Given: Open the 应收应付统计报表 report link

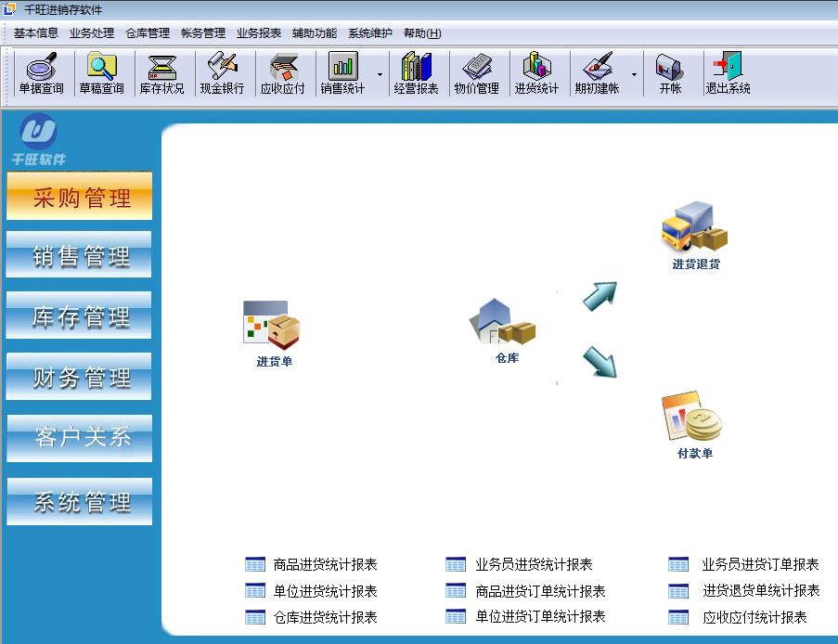Looking at the screenshot, I should pos(754,617).
